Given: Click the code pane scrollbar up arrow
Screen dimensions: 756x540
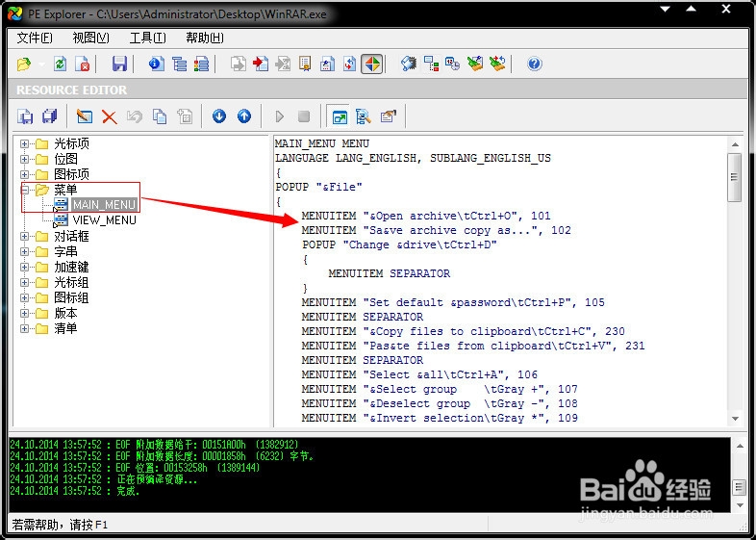Looking at the screenshot, I should pos(735,144).
